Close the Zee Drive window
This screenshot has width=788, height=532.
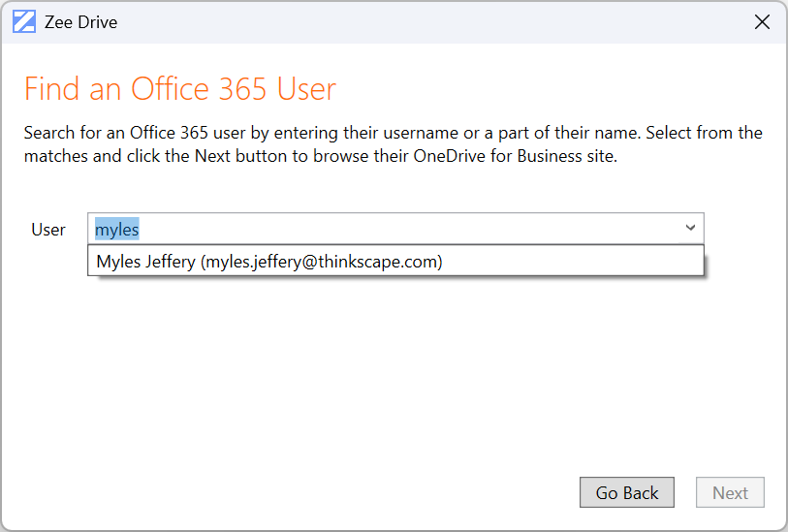pyautogui.click(x=762, y=21)
